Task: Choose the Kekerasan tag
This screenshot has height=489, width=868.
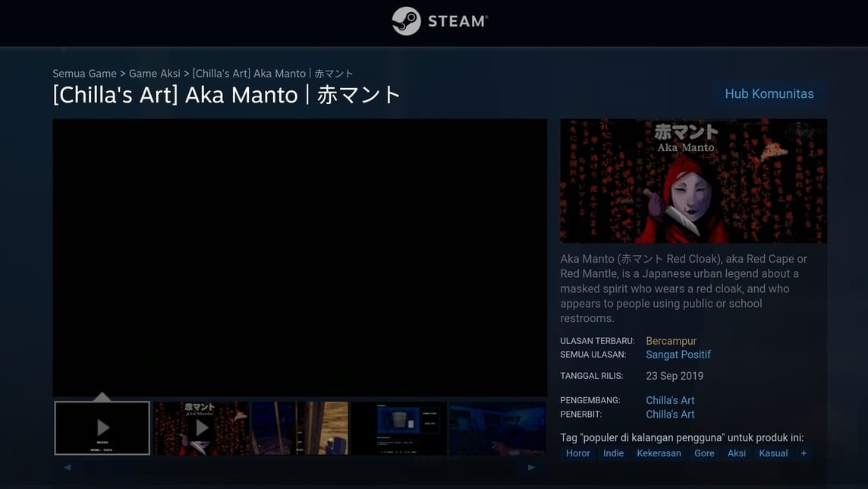Action: [x=659, y=453]
